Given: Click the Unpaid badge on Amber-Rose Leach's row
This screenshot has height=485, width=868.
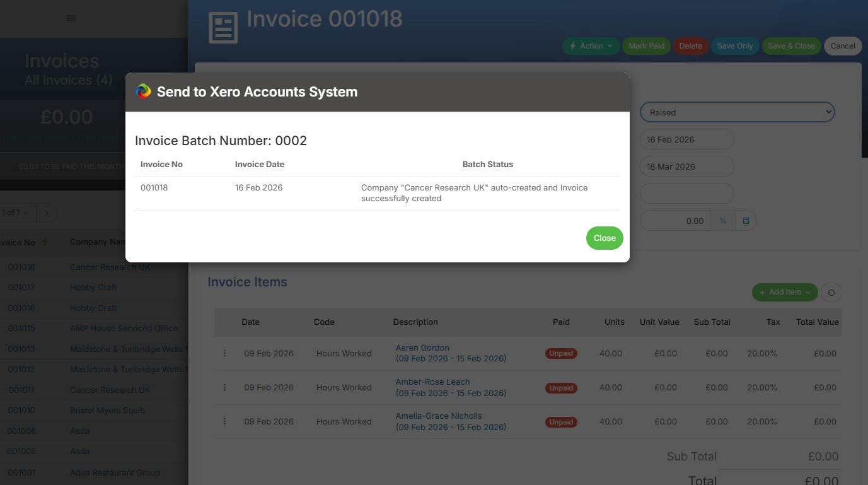Looking at the screenshot, I should click(561, 388).
